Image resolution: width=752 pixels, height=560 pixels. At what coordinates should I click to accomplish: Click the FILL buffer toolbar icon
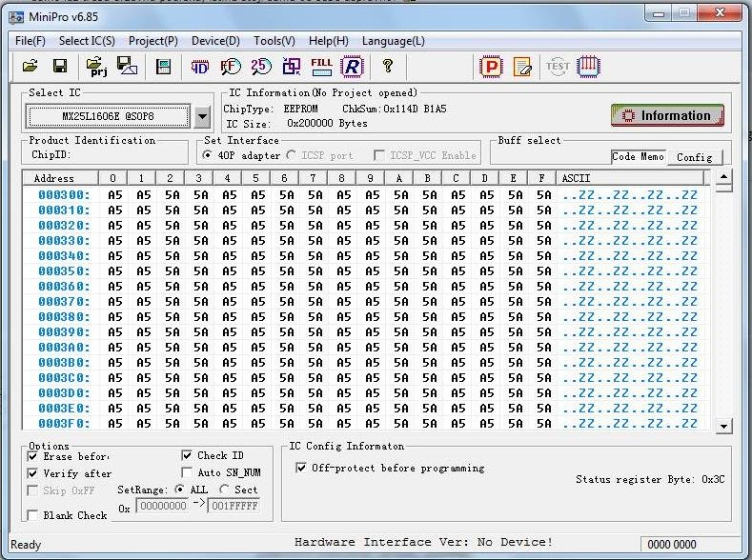(321, 66)
